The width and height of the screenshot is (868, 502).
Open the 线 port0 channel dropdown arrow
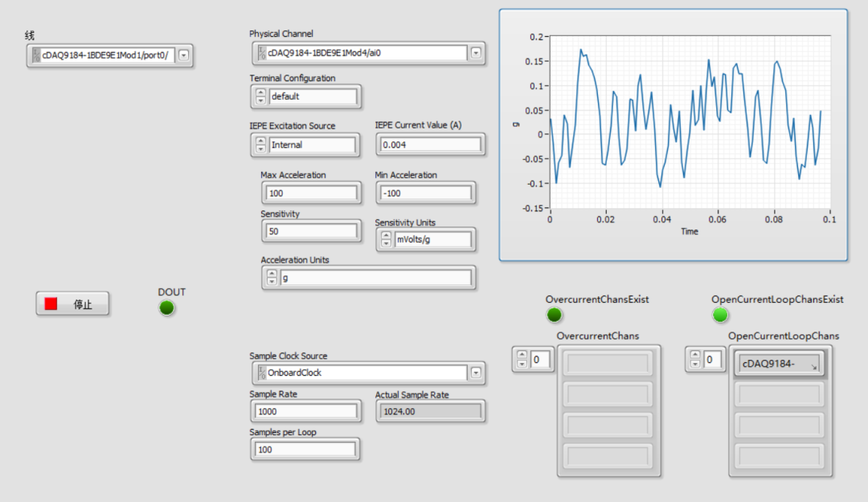coord(184,55)
